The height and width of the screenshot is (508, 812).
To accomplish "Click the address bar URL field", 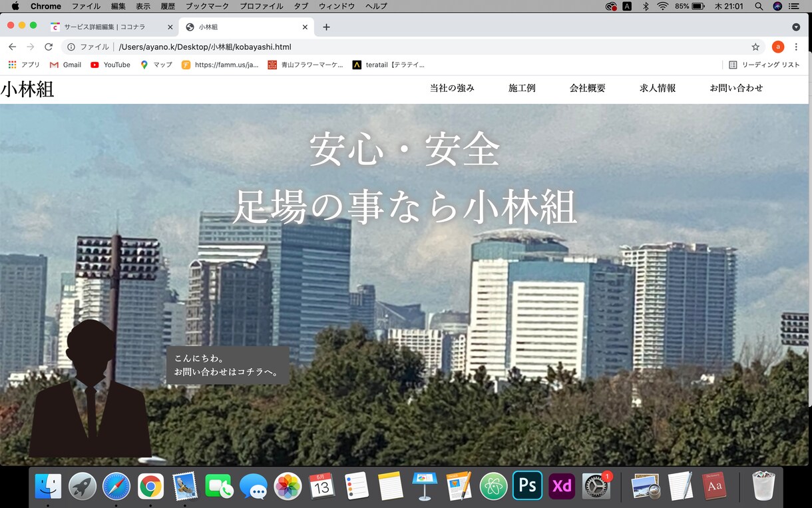I will [413, 47].
